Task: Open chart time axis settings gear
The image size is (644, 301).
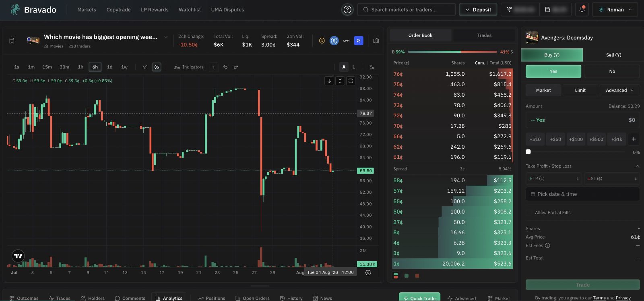Action: pyautogui.click(x=368, y=273)
